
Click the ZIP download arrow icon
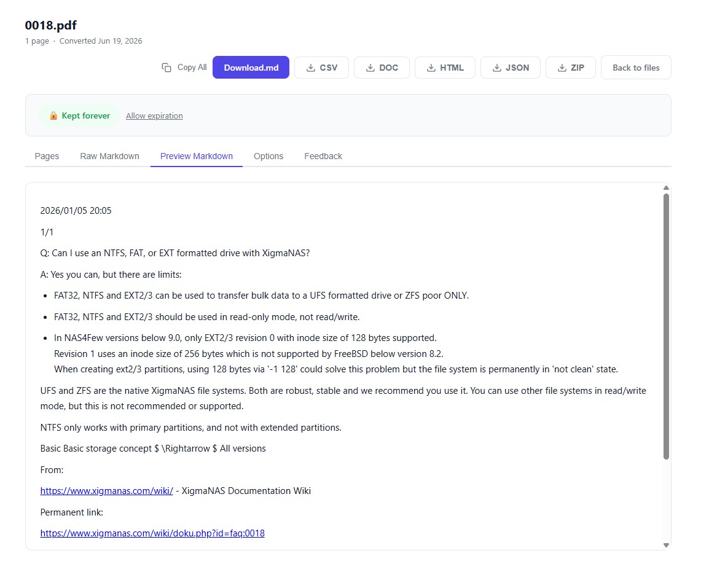coord(562,68)
